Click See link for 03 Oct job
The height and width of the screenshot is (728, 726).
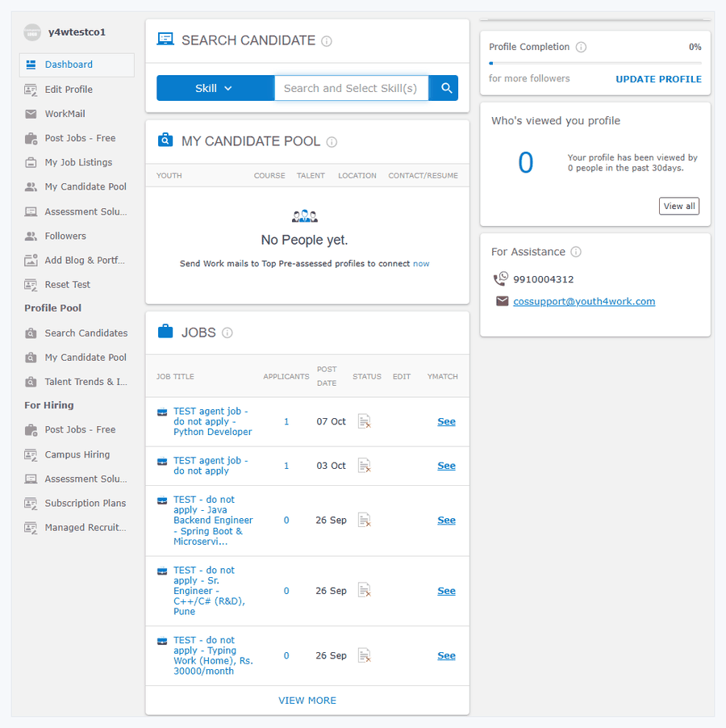pyautogui.click(x=446, y=466)
